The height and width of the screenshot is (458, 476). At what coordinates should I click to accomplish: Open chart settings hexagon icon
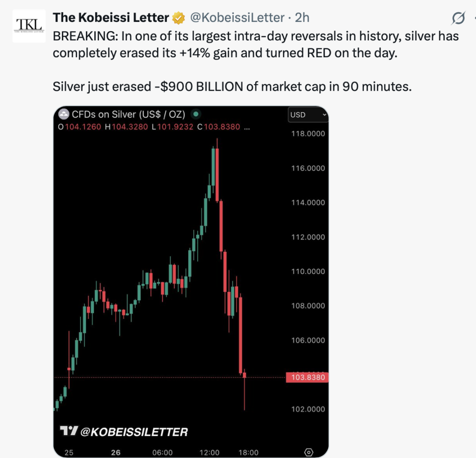point(309,452)
